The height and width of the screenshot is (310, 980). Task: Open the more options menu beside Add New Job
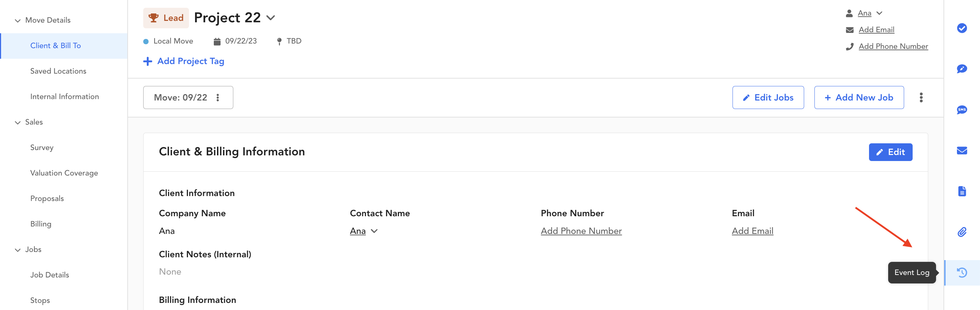click(921, 98)
